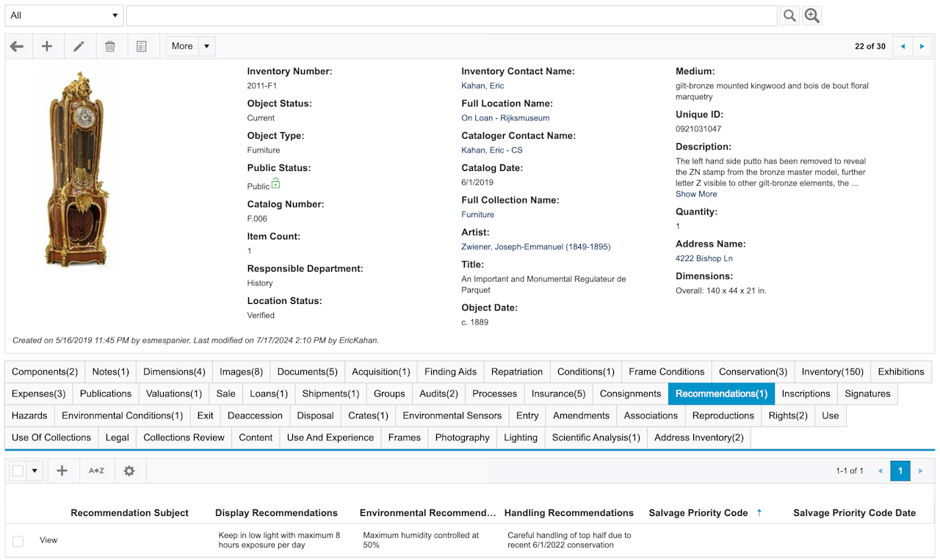Image resolution: width=940 pixels, height=560 pixels.
Task: Click the edit pencil icon
Action: (x=79, y=46)
